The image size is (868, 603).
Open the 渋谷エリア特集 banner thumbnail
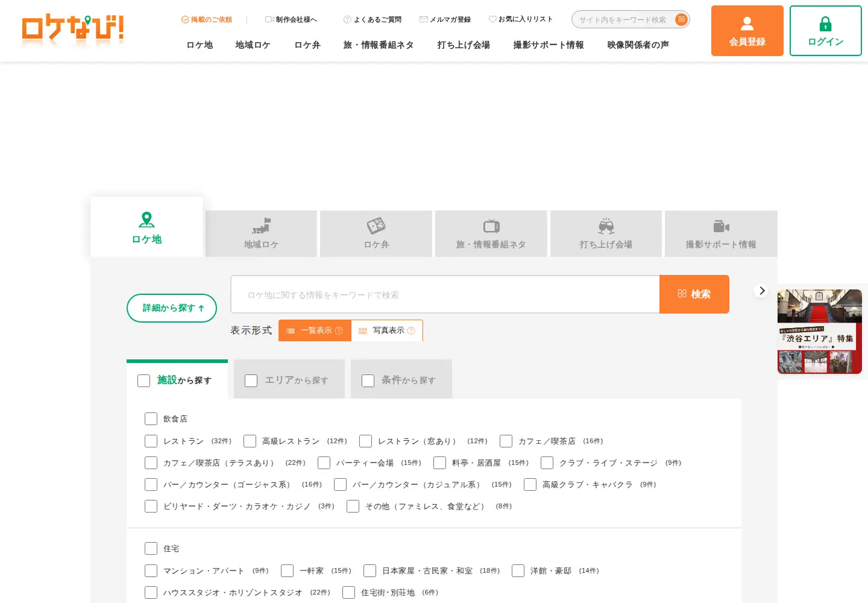pyautogui.click(x=820, y=332)
